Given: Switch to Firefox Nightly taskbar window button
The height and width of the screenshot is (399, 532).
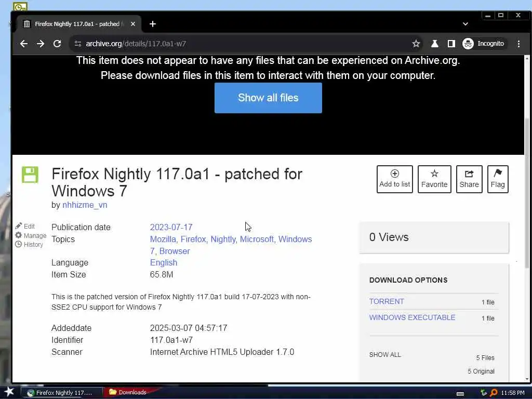Looking at the screenshot, I should [62, 393].
